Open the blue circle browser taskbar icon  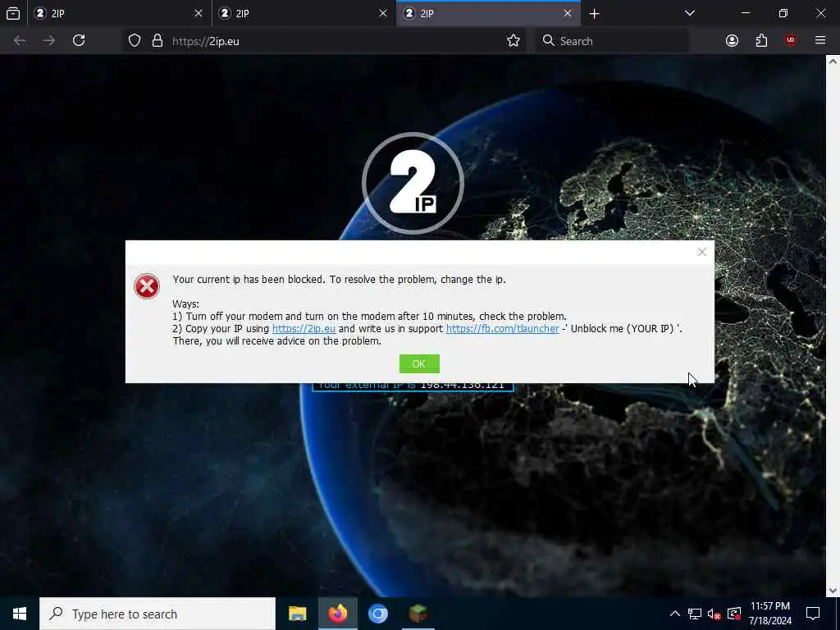[377, 614]
